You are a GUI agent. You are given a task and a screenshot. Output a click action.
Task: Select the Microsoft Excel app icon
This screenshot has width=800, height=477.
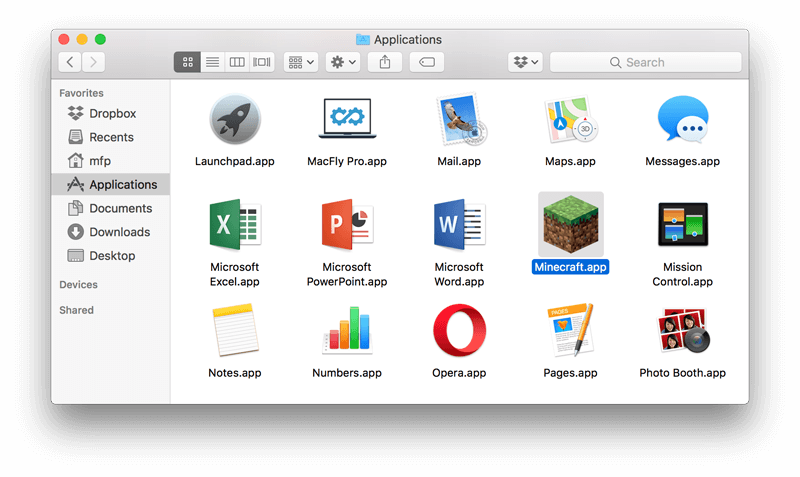[235, 228]
